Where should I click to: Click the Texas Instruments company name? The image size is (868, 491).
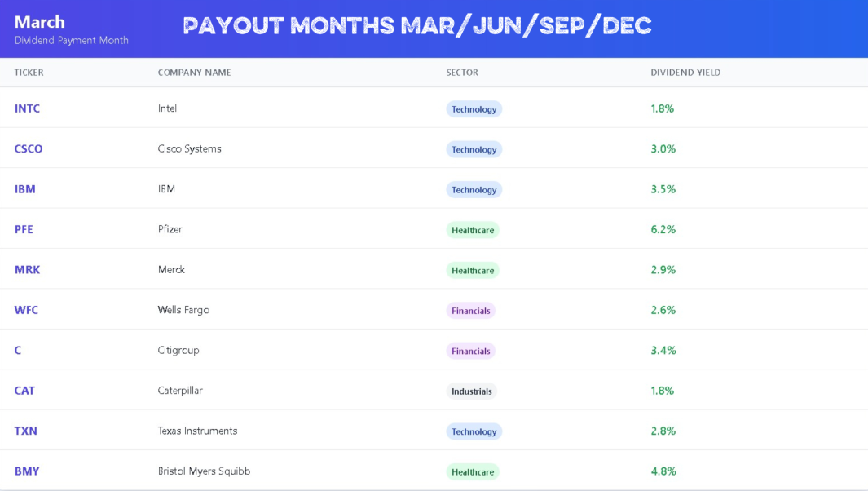click(197, 431)
